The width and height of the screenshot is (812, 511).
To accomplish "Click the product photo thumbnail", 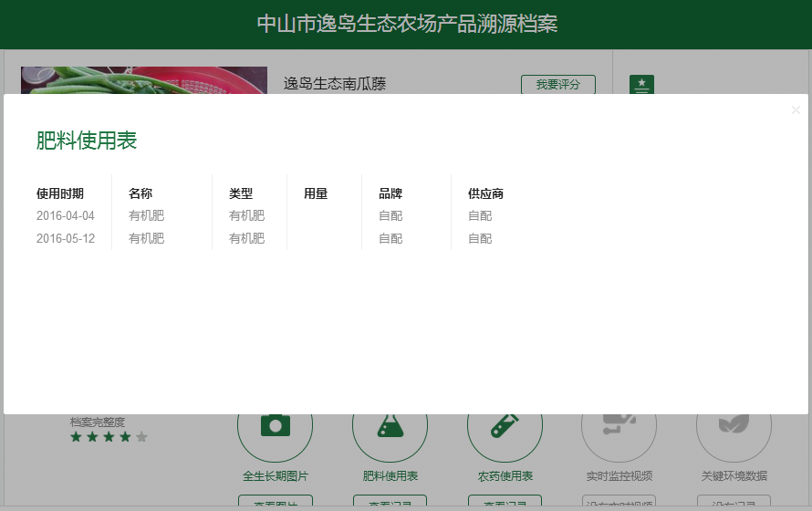I will pyautogui.click(x=144, y=80).
